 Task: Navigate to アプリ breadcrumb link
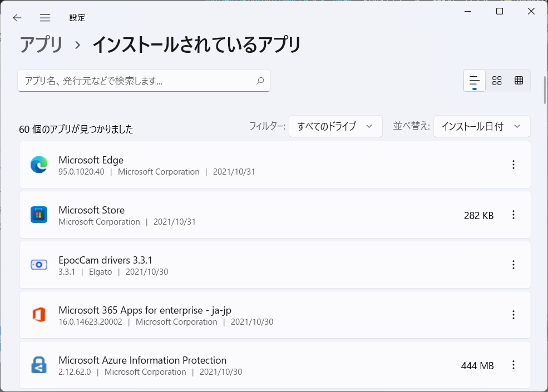pyautogui.click(x=41, y=44)
